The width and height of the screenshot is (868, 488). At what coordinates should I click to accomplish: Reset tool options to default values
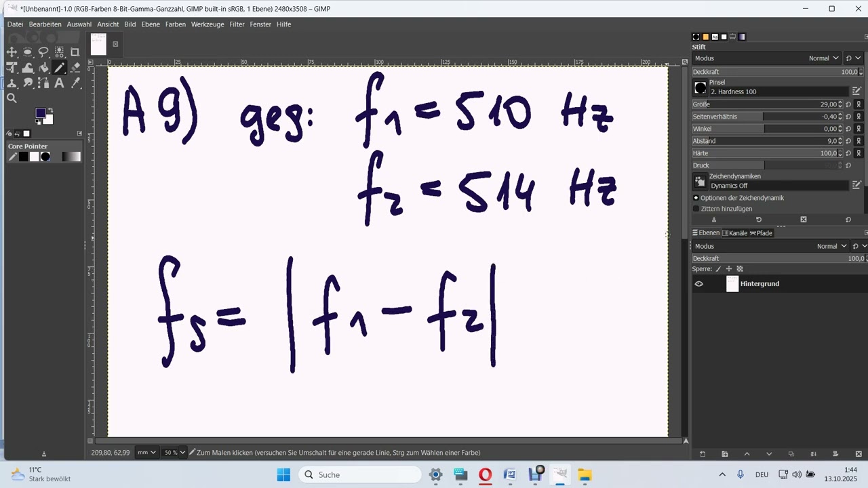848,220
